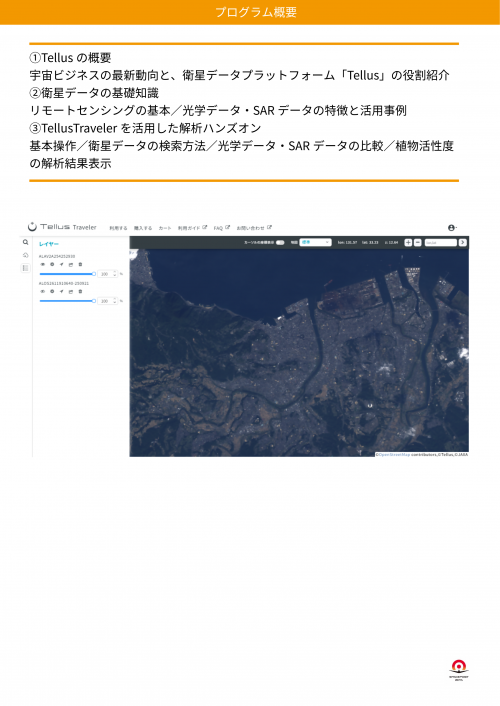Adjust opacity slider of layer ALOS2611910640-250921
500x706 pixels.
[68, 301]
